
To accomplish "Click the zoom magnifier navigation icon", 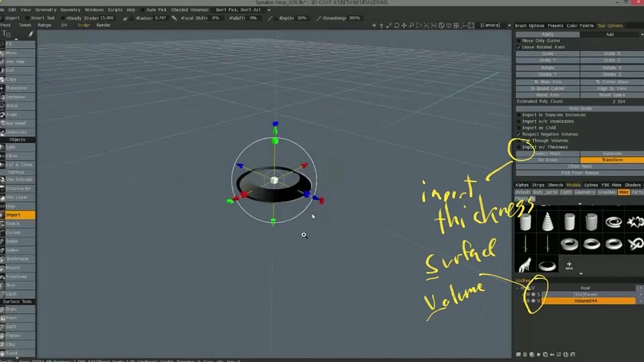I will tap(412, 25).
